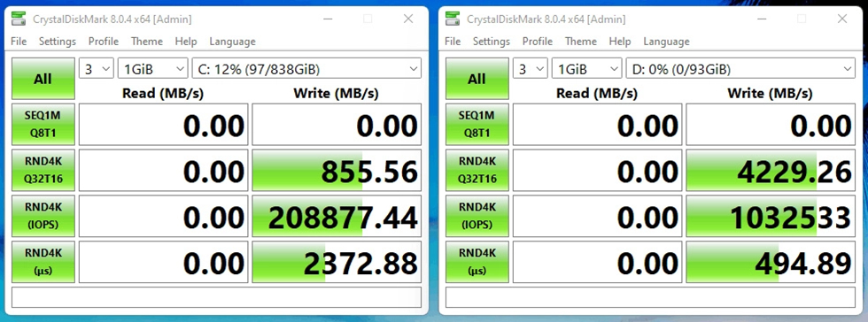Image resolution: width=868 pixels, height=322 pixels.
Task: Click Write (MB/s) header in left window
Action: [x=336, y=94]
